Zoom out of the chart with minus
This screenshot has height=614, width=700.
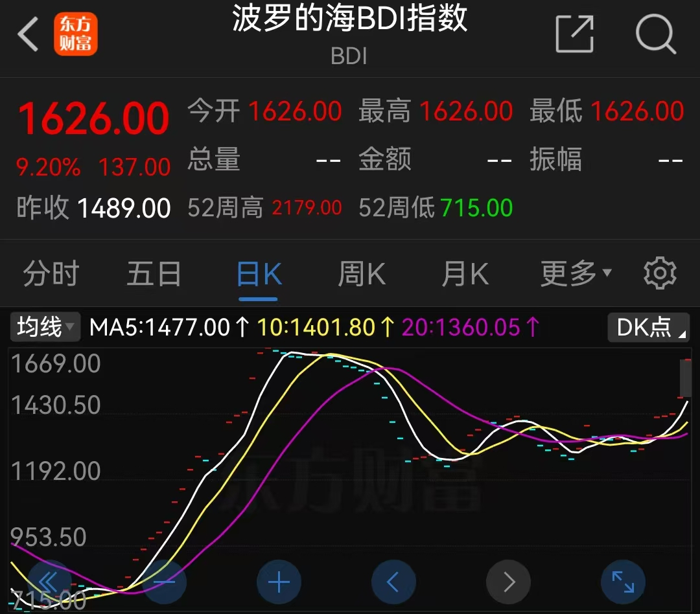[x=165, y=582]
